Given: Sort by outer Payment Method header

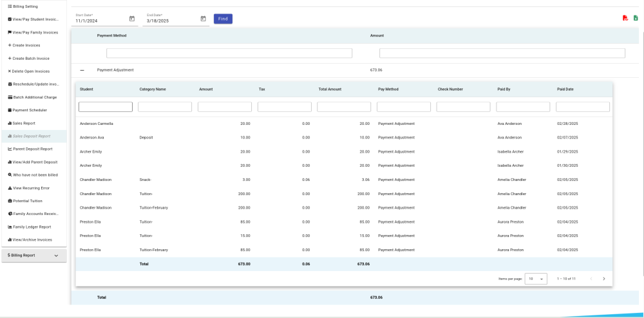Looking at the screenshot, I should (x=111, y=35).
